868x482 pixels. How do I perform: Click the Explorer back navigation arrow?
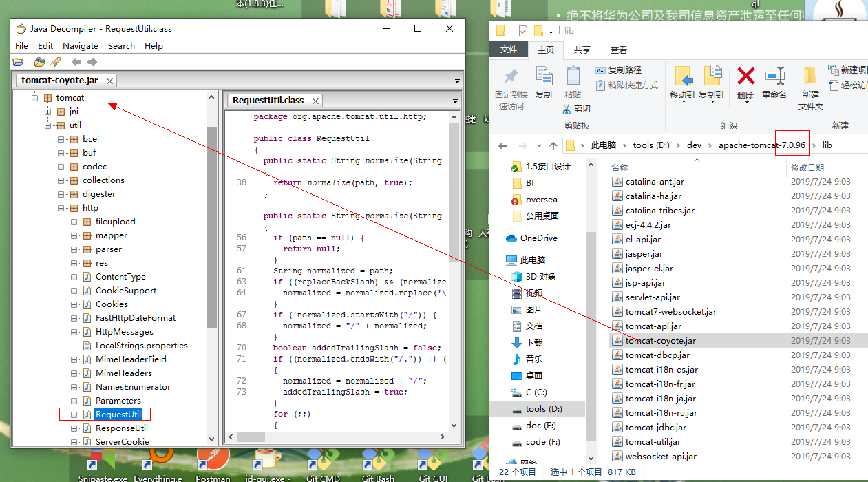click(x=502, y=145)
